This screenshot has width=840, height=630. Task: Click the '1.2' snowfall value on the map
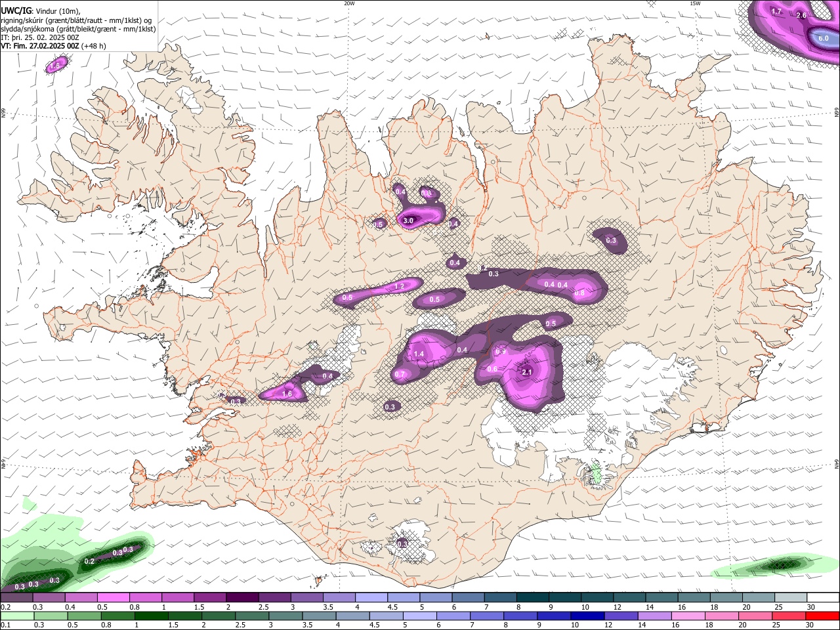399,287
